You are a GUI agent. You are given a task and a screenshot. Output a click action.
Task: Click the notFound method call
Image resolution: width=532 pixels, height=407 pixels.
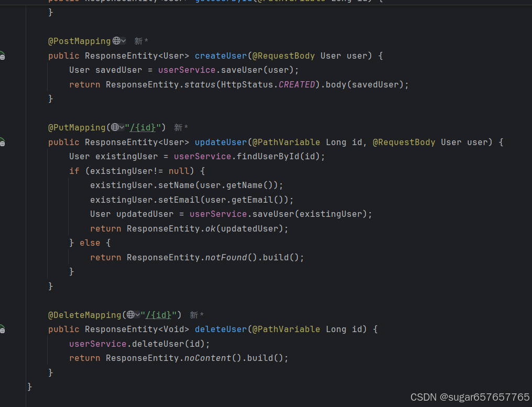pos(226,257)
